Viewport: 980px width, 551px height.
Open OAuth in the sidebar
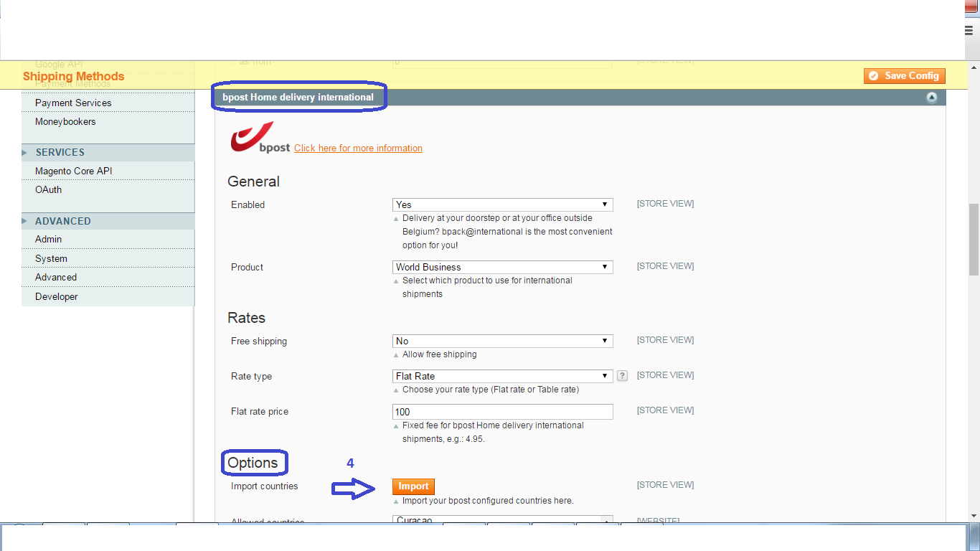pos(48,189)
